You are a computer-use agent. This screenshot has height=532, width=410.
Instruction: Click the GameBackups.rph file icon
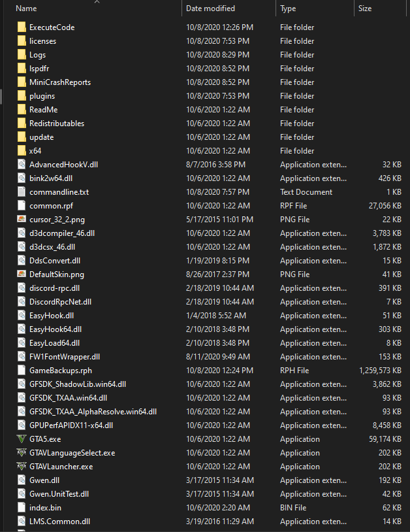pos(22,370)
